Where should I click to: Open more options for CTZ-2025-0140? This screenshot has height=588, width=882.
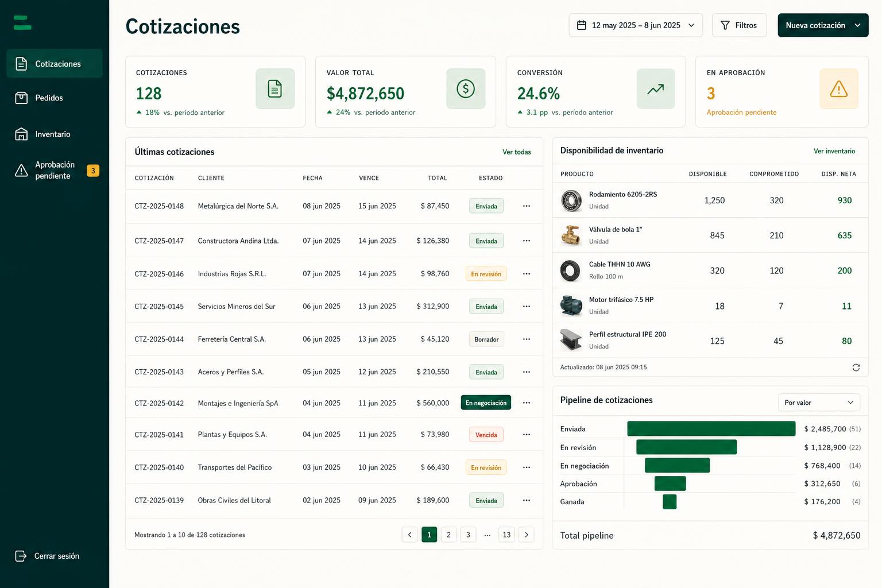pos(527,467)
